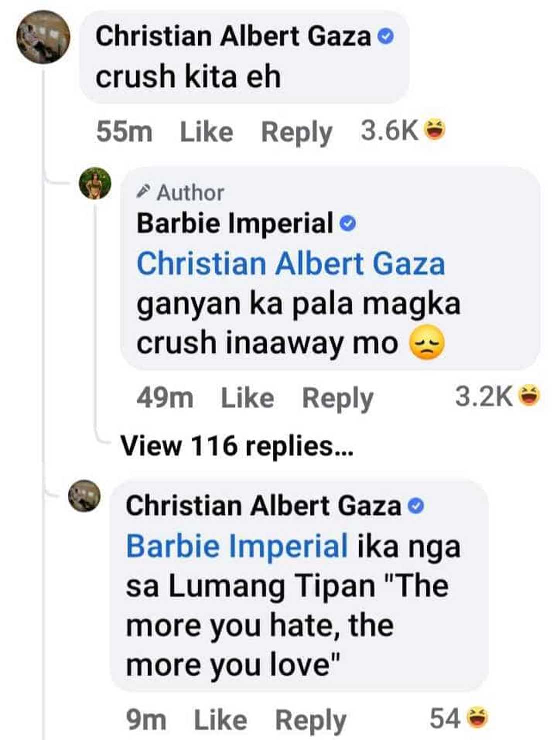
Task: Click verified badge next to Barbie Imperial
Action: click(347, 223)
